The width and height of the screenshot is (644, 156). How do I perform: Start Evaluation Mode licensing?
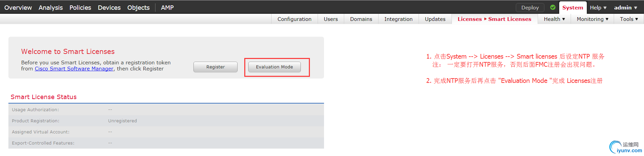tap(274, 67)
